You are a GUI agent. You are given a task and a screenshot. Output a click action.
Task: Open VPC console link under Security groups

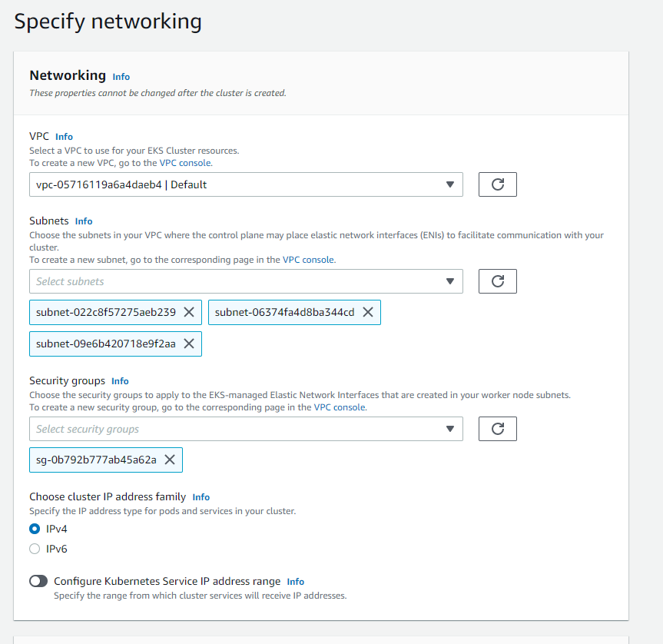point(340,407)
